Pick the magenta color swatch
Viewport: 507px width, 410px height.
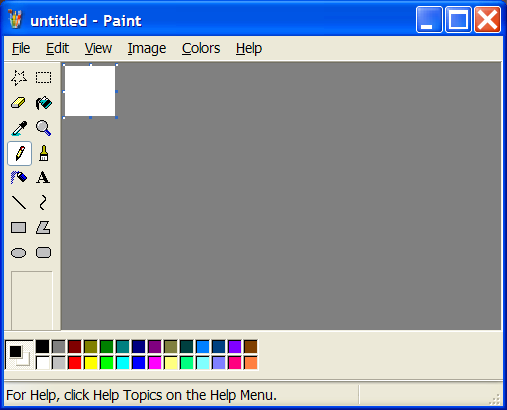(155, 363)
